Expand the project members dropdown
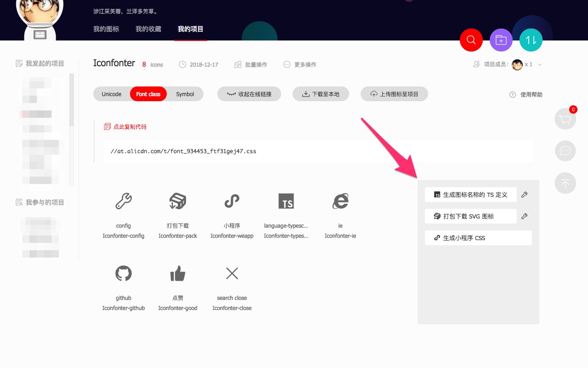This screenshot has height=368, width=588. tap(540, 65)
